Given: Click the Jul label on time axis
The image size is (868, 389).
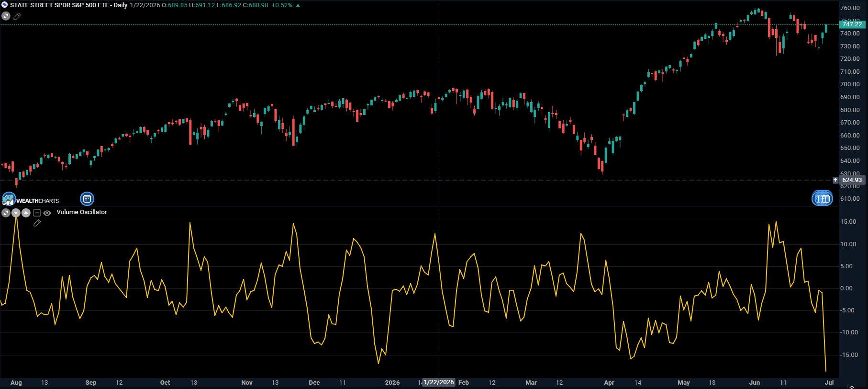Looking at the screenshot, I should pyautogui.click(x=829, y=383).
